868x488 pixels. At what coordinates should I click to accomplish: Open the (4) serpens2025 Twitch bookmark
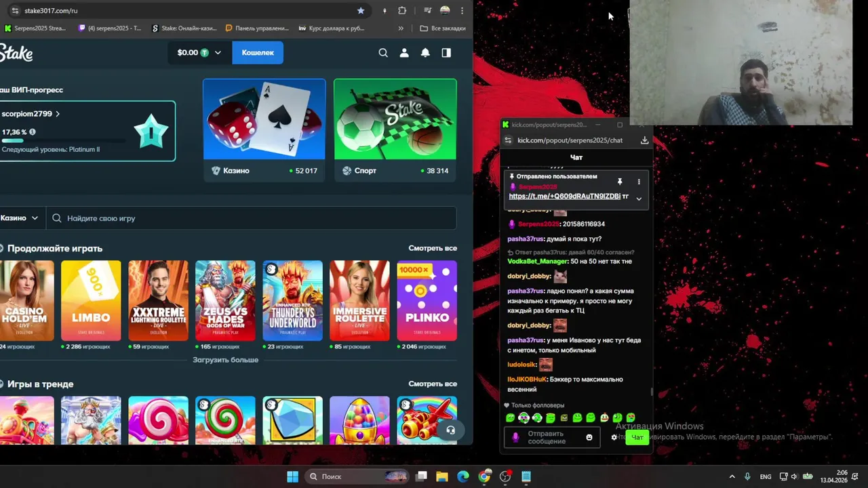[110, 28]
